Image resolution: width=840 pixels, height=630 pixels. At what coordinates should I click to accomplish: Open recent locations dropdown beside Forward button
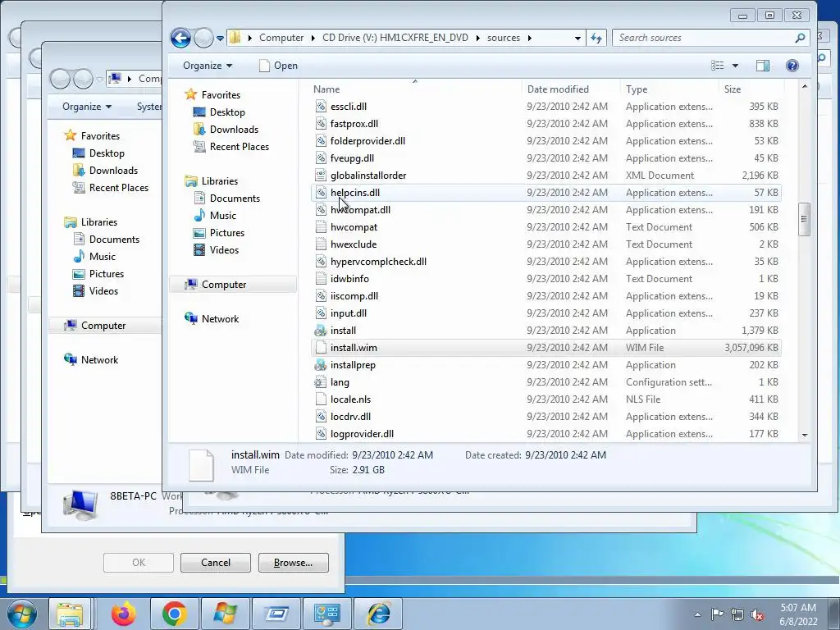220,39
